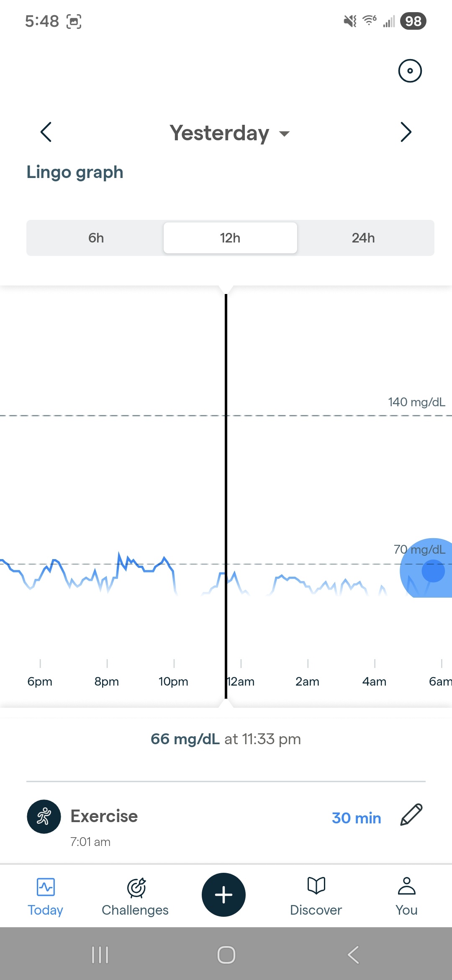Tap the Exercise running figure icon

[44, 817]
